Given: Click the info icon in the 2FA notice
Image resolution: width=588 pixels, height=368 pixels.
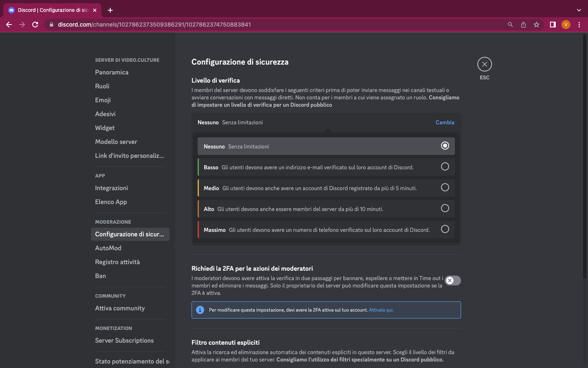Looking at the screenshot, I should (200, 310).
